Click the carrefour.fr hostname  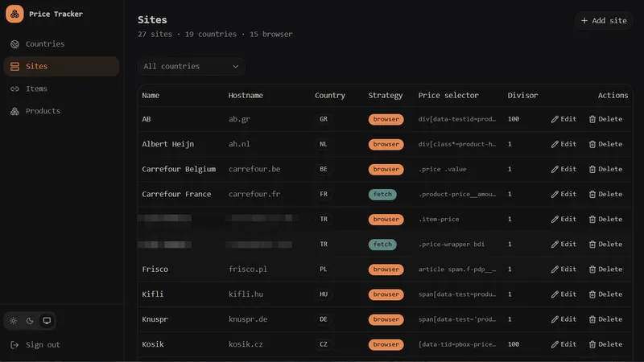[x=254, y=194]
